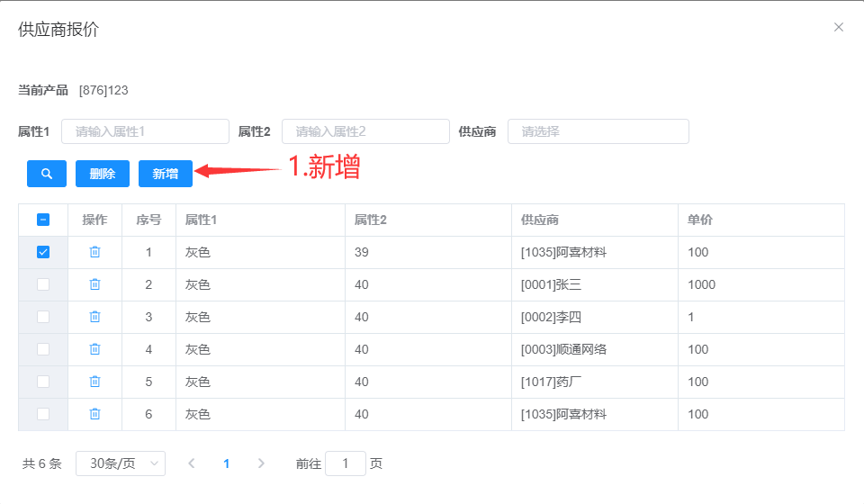Go to previous page arrow
The image size is (864, 504).
191,463
